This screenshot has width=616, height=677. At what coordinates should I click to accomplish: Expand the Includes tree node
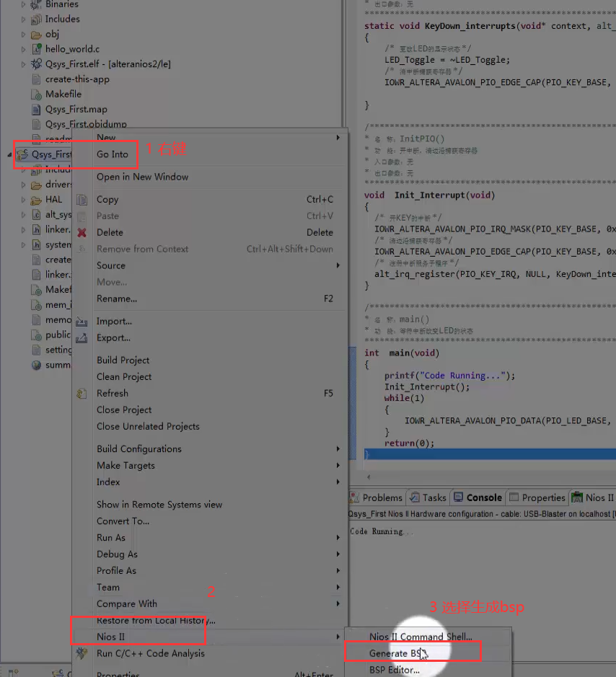23,20
